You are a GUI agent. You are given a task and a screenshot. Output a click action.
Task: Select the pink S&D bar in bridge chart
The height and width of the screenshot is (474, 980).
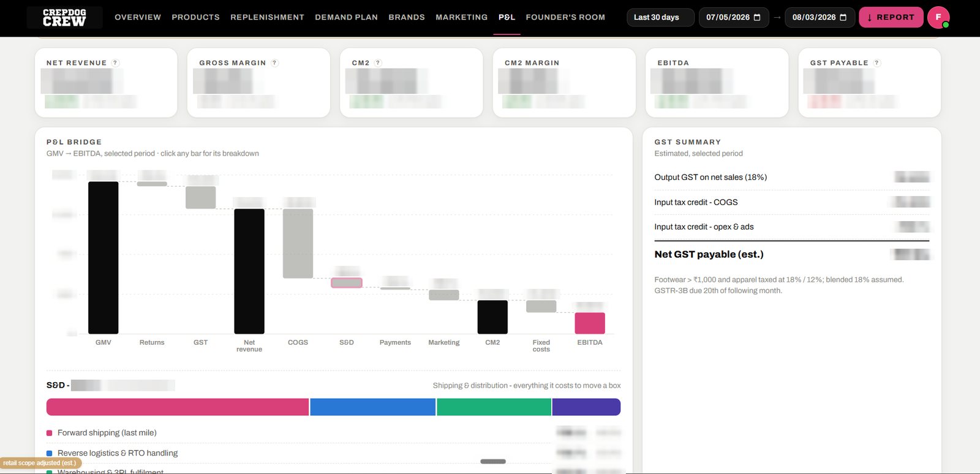click(347, 283)
